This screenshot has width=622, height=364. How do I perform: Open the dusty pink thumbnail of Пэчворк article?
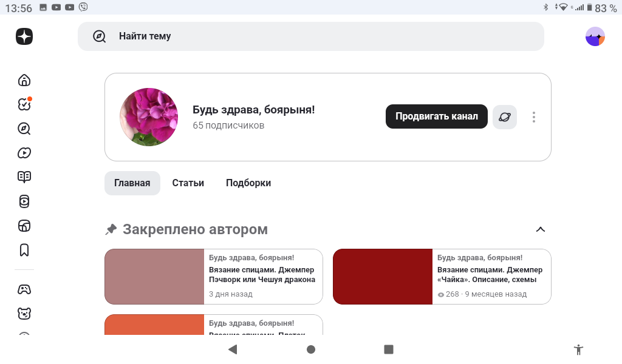click(154, 277)
